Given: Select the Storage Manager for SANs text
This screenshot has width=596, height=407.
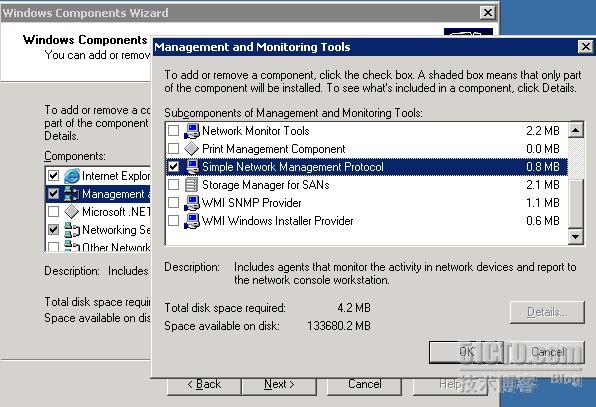Looking at the screenshot, I should [x=266, y=185].
